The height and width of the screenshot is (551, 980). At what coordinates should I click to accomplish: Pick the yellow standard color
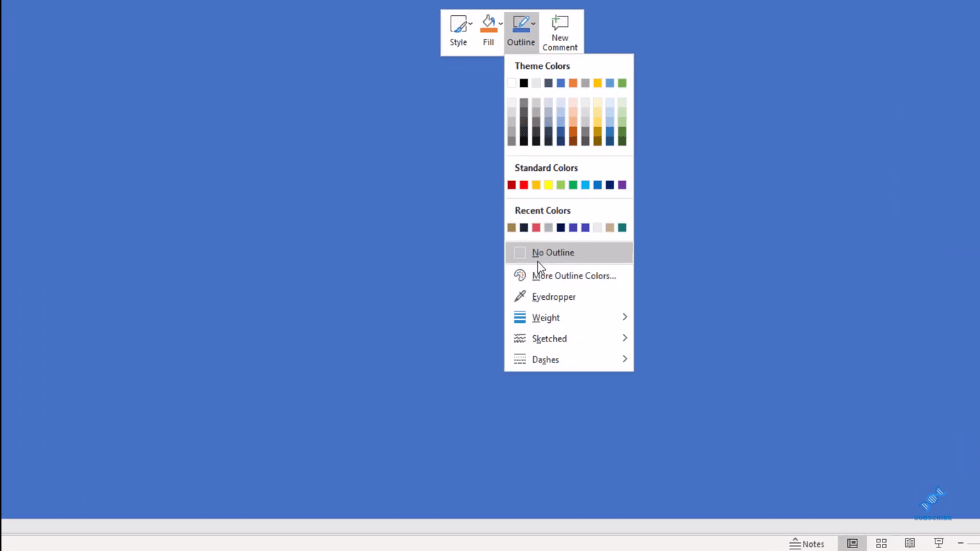coord(548,185)
